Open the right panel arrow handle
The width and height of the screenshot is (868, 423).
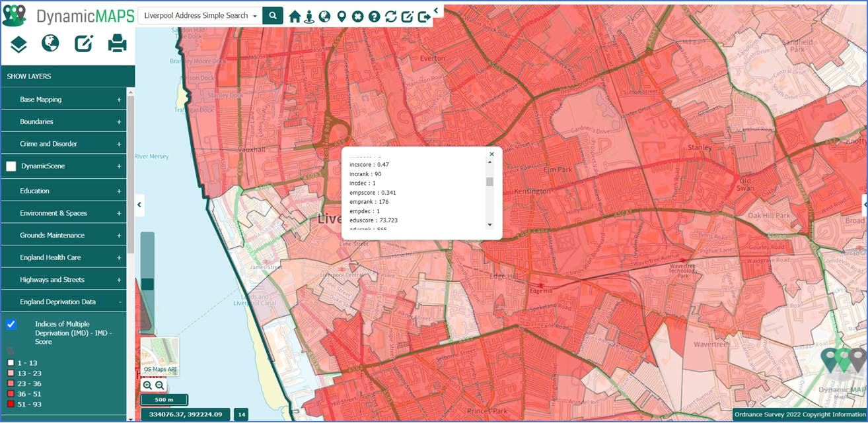pos(865,205)
